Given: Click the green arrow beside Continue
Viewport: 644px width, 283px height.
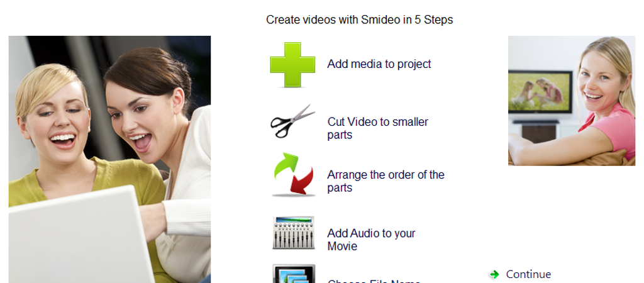Looking at the screenshot, I should [494, 274].
